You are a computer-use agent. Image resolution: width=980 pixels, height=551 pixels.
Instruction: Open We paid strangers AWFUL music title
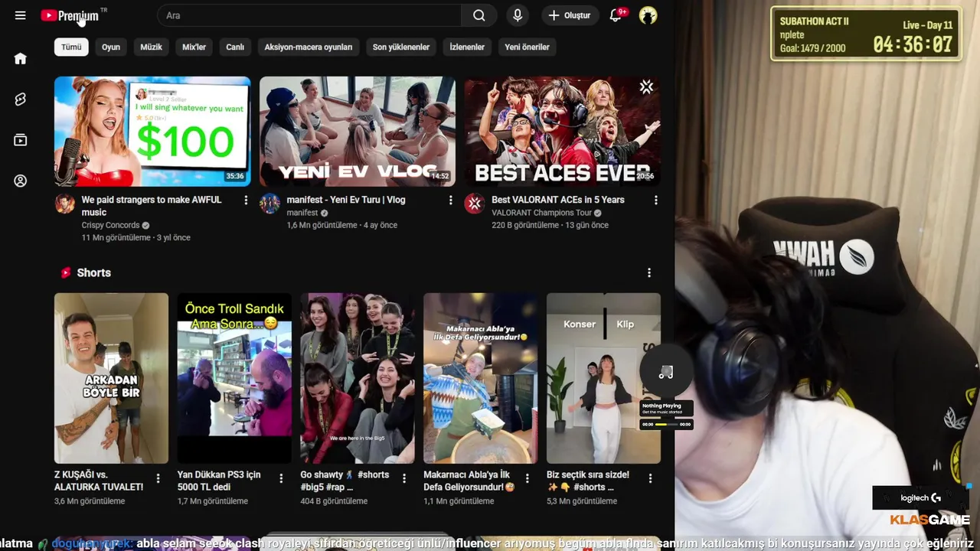pyautogui.click(x=152, y=206)
